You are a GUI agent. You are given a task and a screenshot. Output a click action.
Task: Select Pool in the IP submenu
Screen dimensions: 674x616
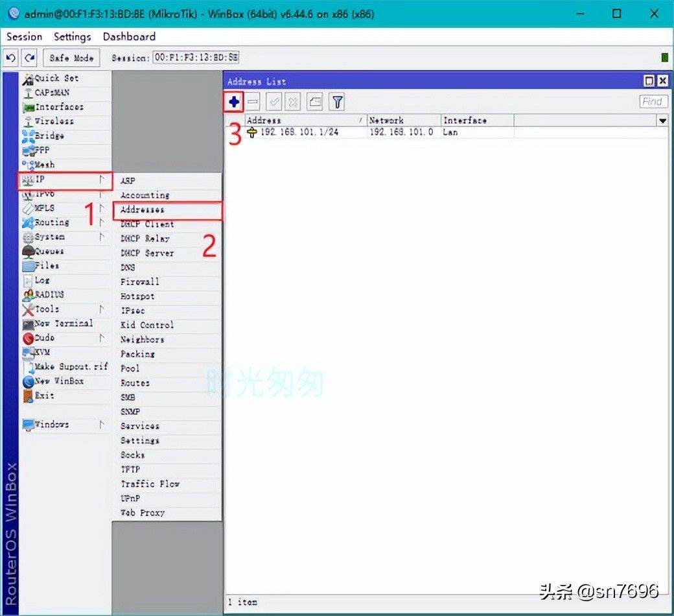pyautogui.click(x=168, y=369)
